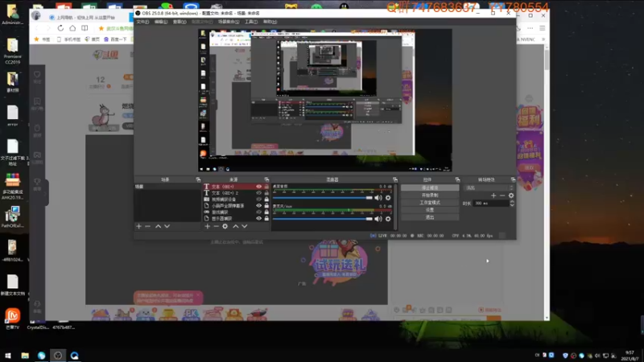
Task: Remove the transition with the minus icon
Action: 502,195
